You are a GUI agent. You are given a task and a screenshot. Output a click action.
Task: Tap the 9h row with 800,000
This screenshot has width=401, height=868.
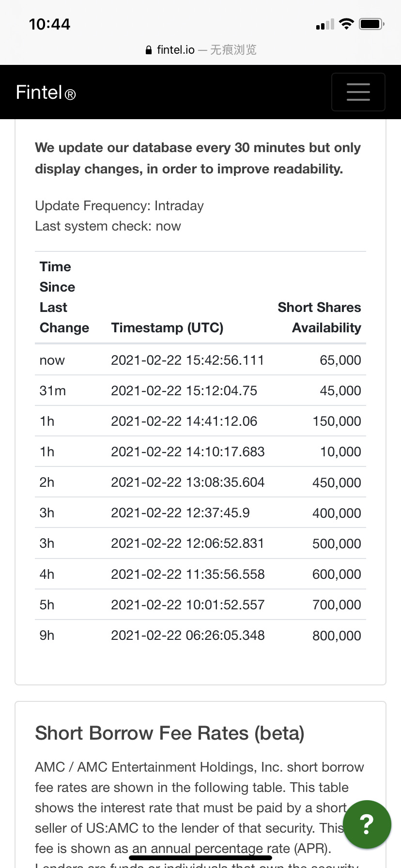click(x=200, y=635)
